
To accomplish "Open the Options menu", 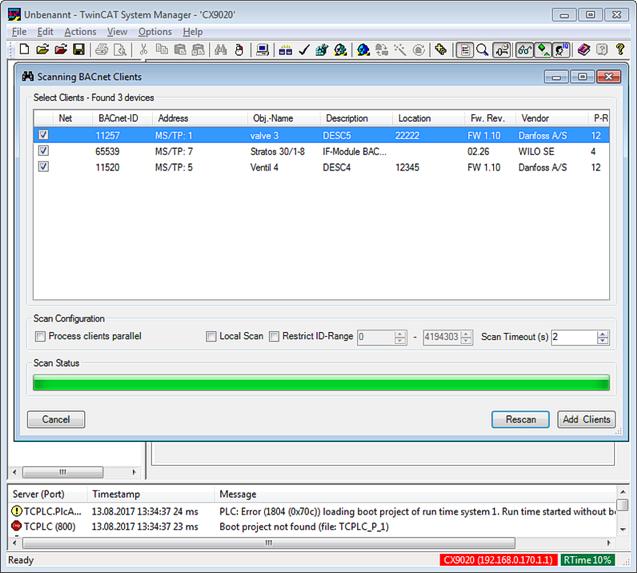I will [155, 32].
